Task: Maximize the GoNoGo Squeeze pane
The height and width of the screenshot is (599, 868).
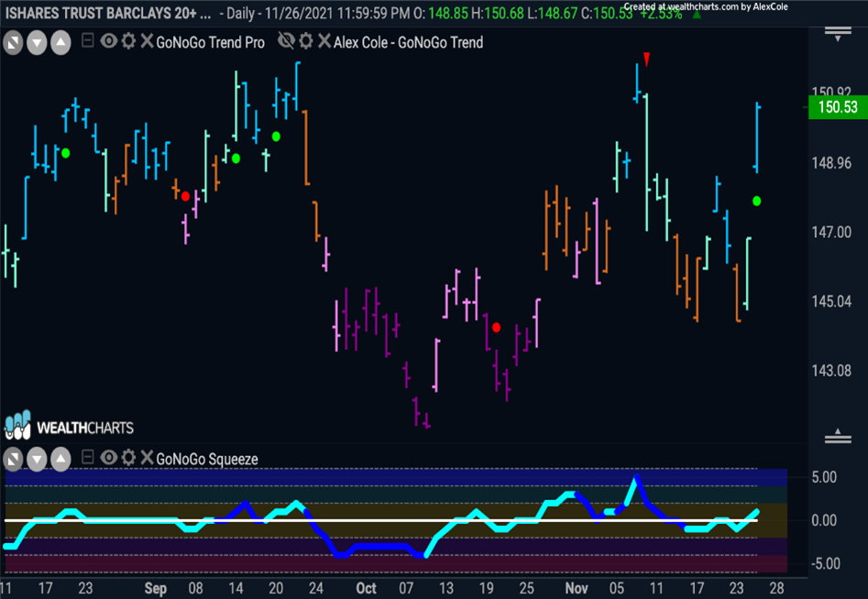Action: tap(13, 459)
